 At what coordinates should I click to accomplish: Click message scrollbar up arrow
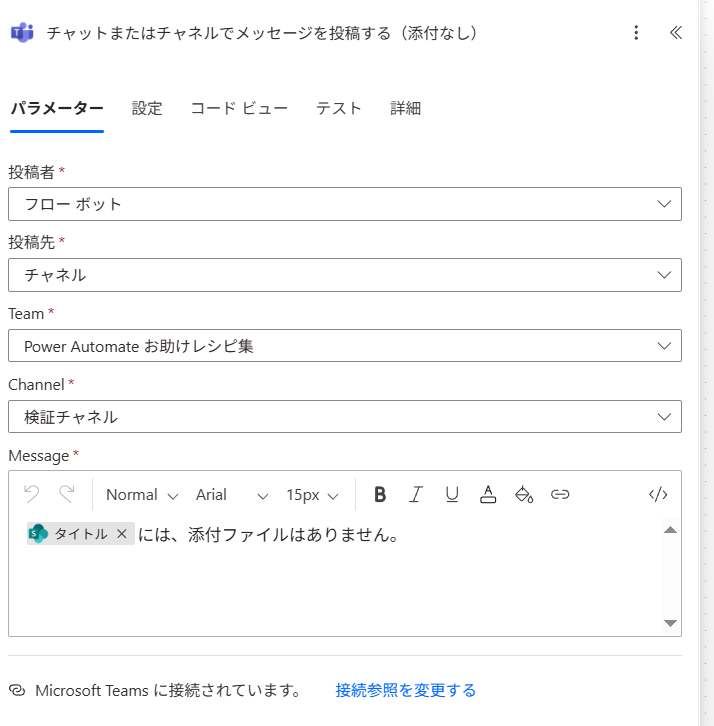(x=670, y=530)
